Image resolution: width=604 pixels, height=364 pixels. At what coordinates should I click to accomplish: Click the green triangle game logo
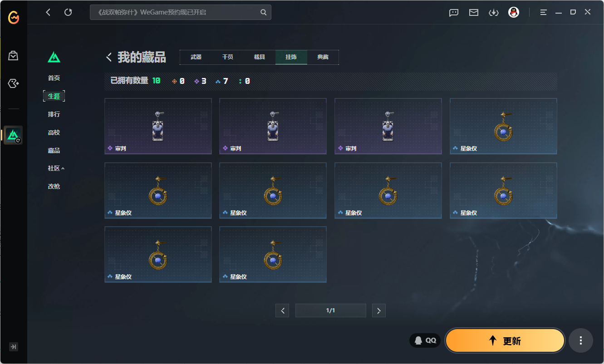coord(54,57)
